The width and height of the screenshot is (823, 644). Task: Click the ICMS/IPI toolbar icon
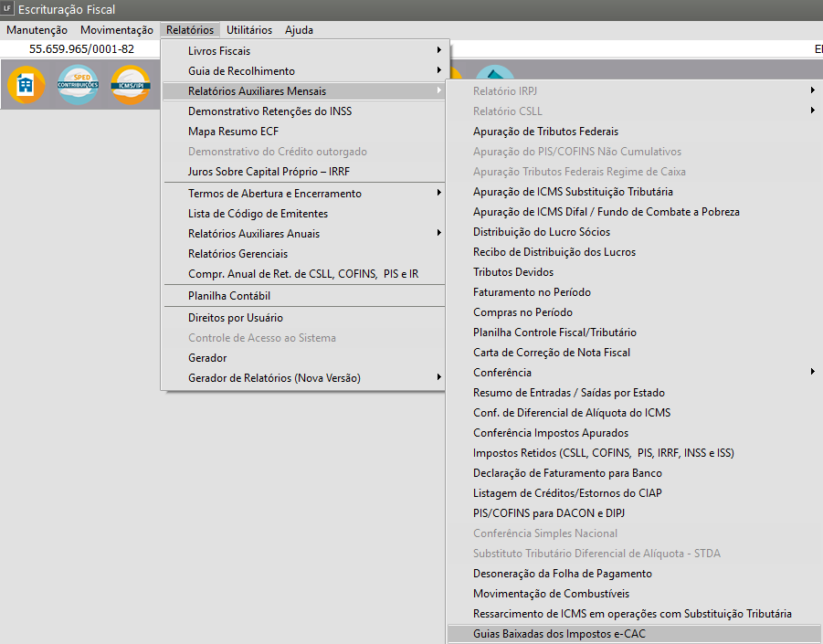tap(130, 85)
